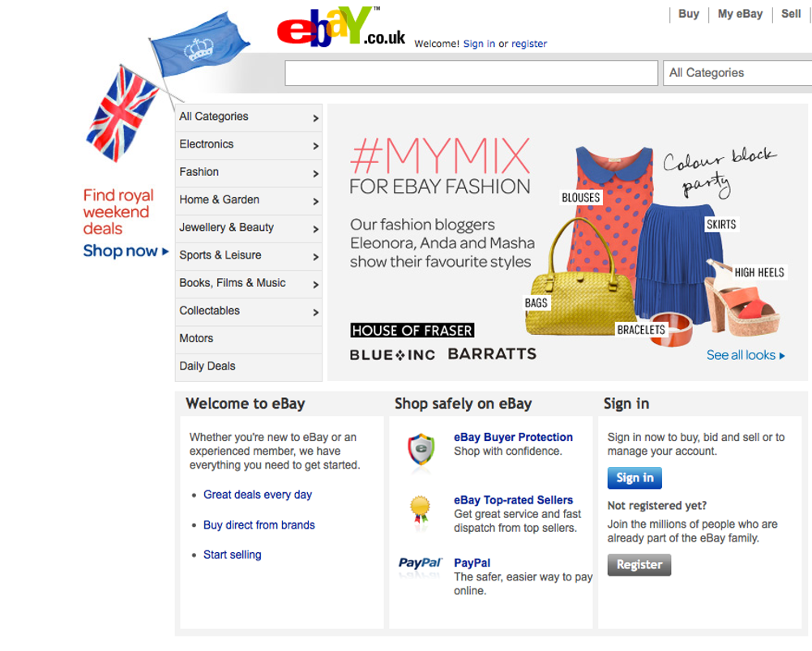Click into the search text box
This screenshot has height=651, width=812.
pyautogui.click(x=472, y=73)
